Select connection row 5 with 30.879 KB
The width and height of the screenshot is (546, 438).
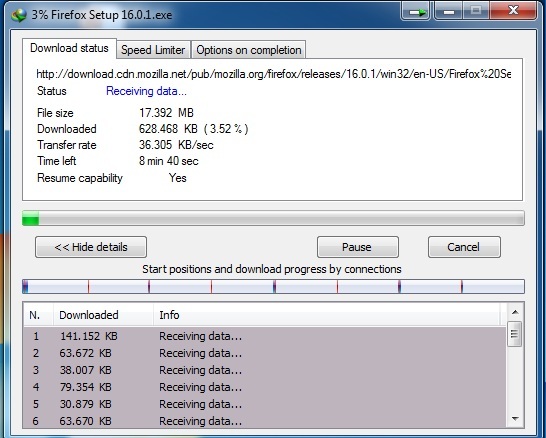[x=265, y=404]
